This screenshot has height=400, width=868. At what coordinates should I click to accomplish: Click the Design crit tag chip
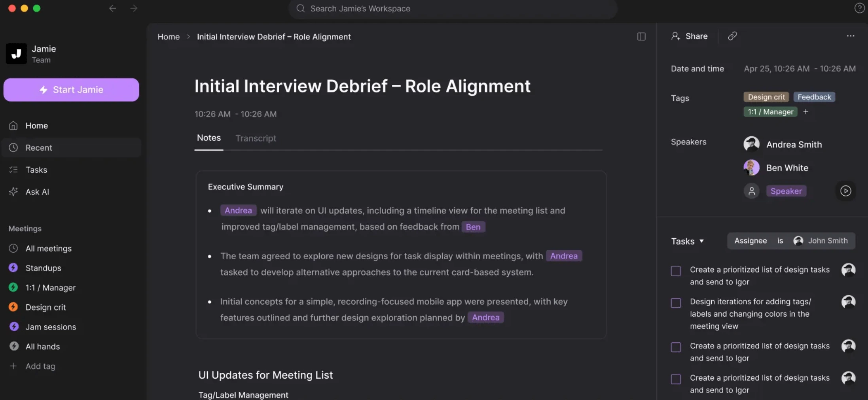(766, 97)
